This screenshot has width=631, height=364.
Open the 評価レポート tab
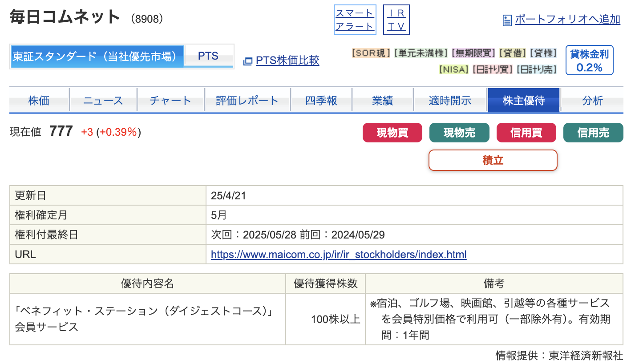[247, 101]
